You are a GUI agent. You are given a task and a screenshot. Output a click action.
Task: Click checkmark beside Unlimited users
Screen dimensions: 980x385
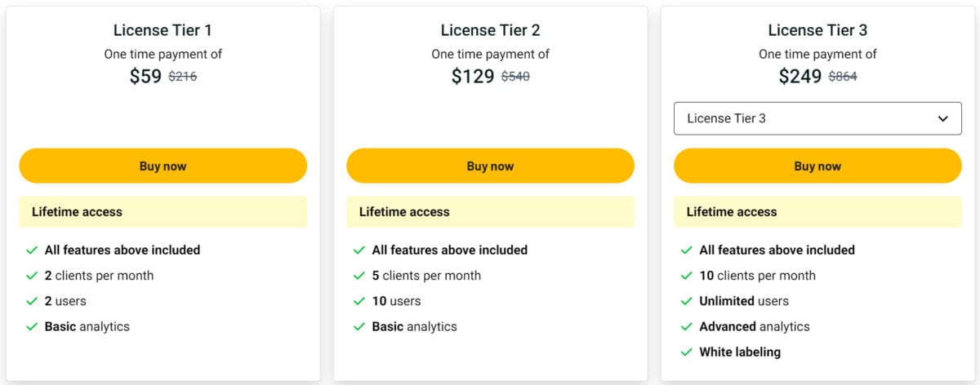(685, 301)
